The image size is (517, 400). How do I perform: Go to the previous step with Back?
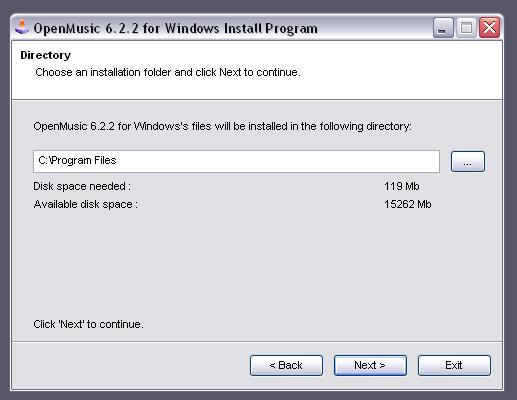[x=286, y=365]
